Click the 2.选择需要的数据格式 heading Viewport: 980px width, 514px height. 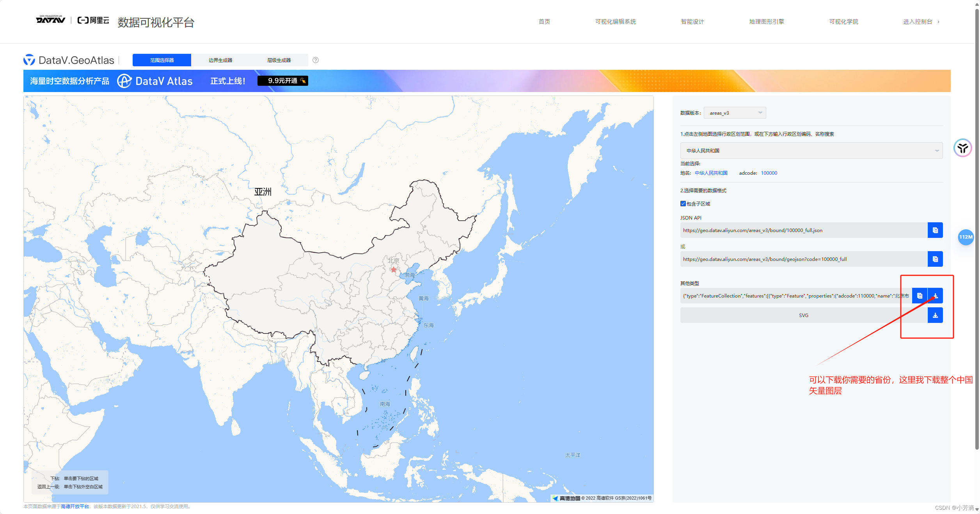703,190
